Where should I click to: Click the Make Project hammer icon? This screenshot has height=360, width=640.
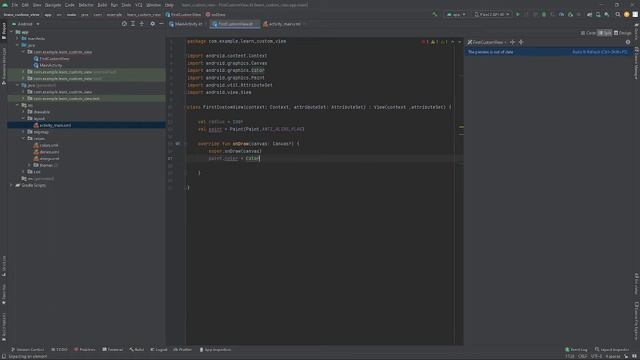coord(435,14)
